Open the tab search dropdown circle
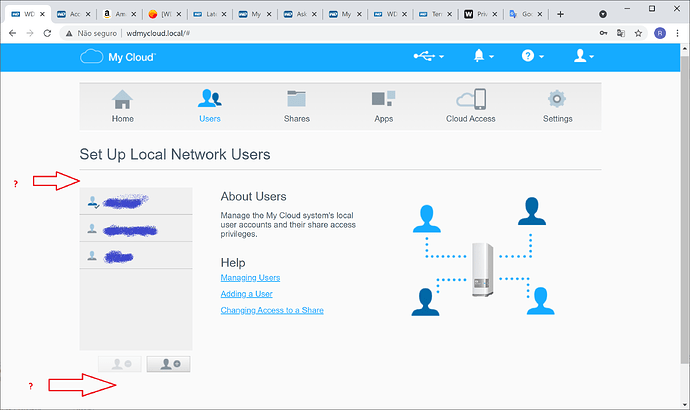Viewport: 690px width, 410px height. click(x=603, y=14)
